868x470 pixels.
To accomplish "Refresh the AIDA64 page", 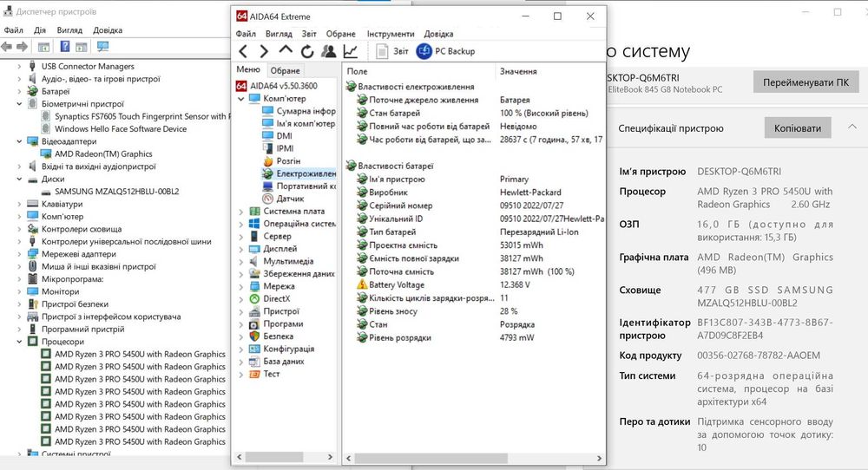I will 307,51.
